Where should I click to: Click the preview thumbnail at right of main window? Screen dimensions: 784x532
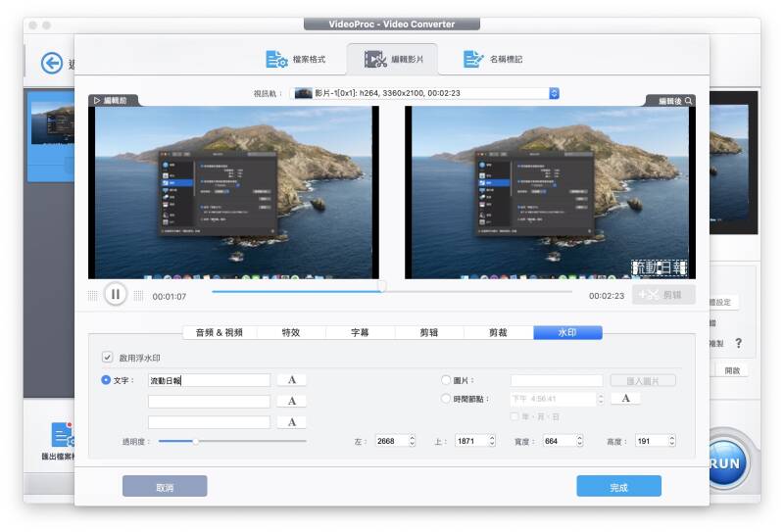click(x=734, y=163)
